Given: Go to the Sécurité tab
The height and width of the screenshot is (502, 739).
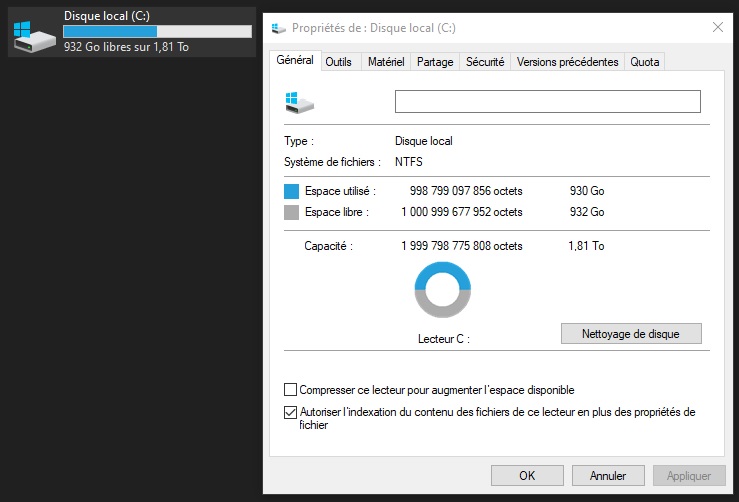Looking at the screenshot, I should [x=485, y=62].
